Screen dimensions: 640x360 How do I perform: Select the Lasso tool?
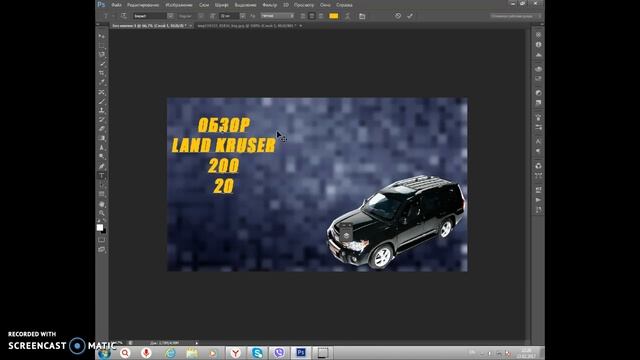point(102,54)
